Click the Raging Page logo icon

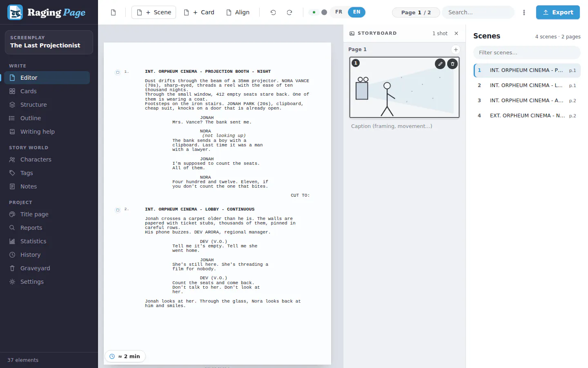pyautogui.click(x=15, y=12)
